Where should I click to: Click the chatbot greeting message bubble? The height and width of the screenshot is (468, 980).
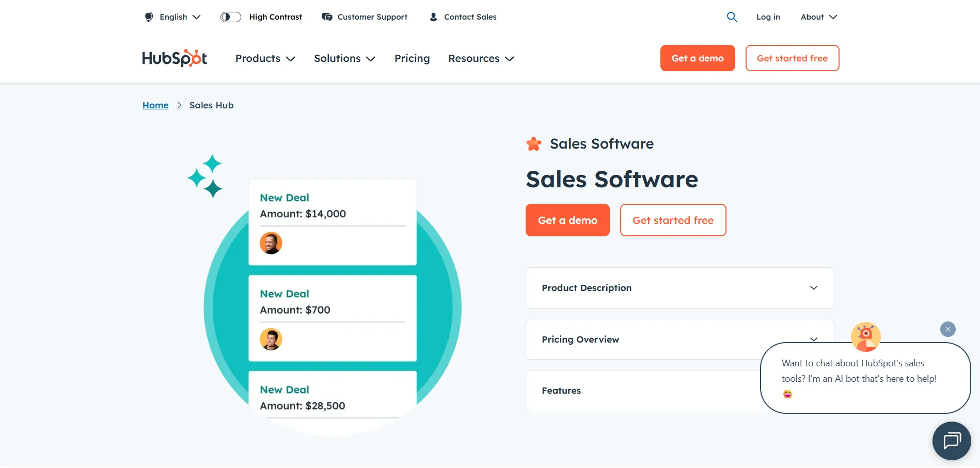865,378
